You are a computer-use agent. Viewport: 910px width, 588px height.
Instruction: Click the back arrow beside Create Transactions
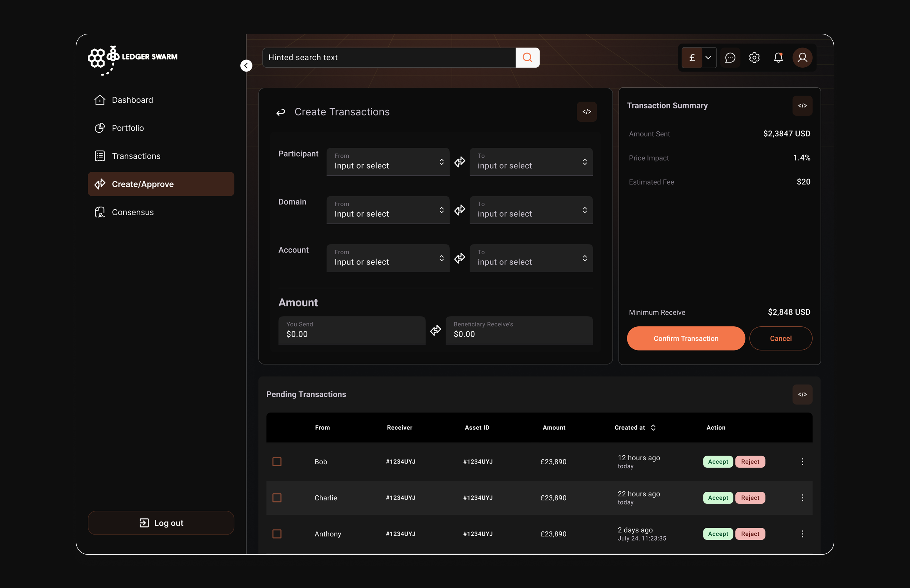(x=281, y=112)
